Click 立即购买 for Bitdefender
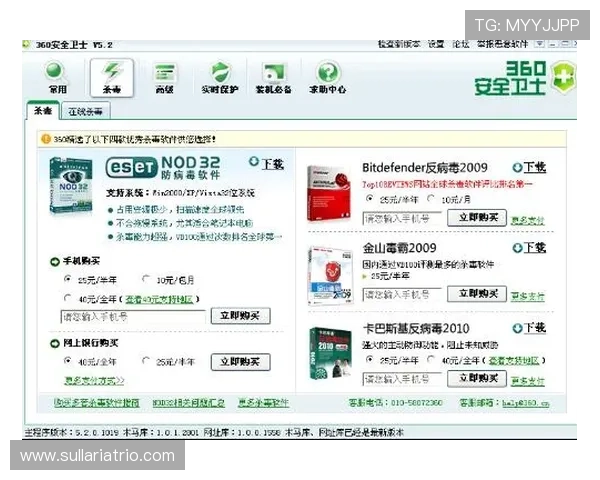Viewport: 600px width, 480px height. 477,217
